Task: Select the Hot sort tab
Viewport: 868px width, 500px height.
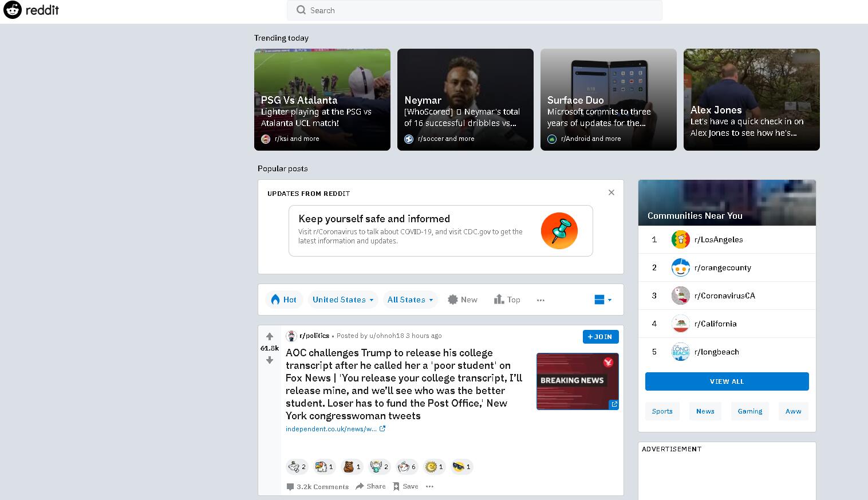Action: [x=284, y=300]
